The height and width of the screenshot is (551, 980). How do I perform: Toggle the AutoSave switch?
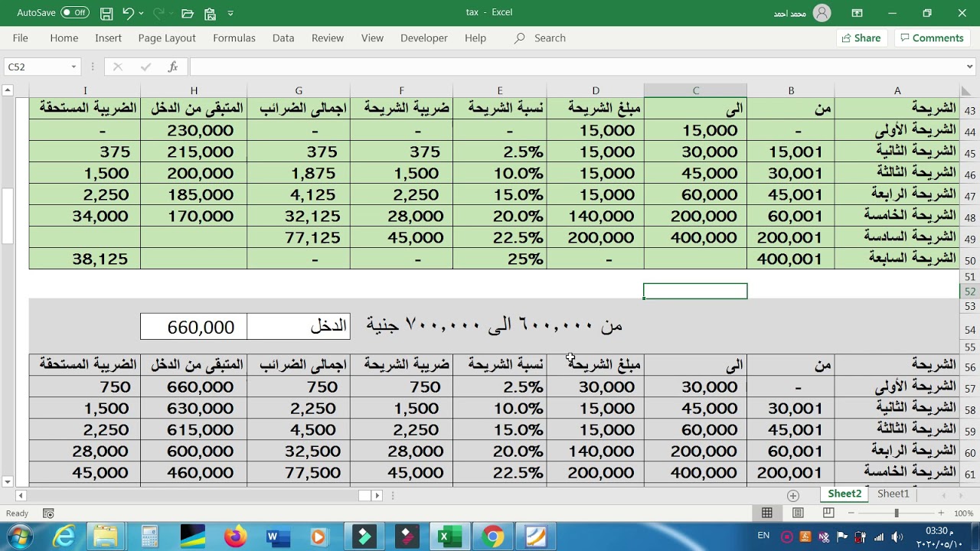[x=74, y=13]
